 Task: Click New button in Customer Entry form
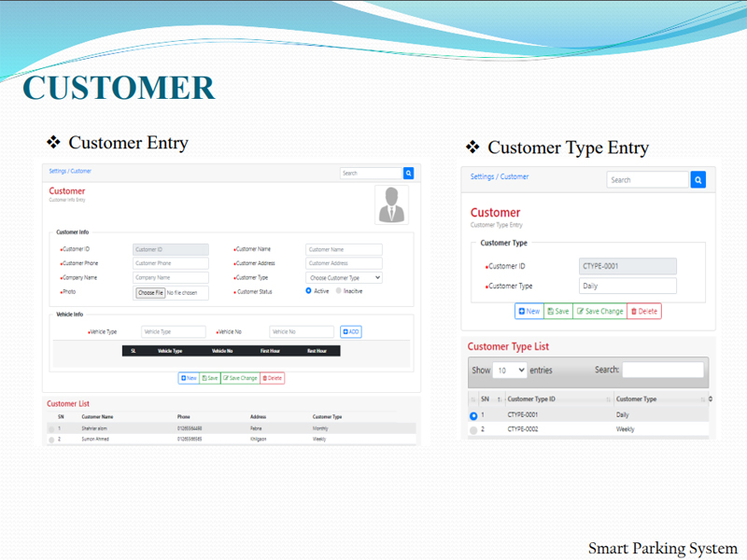[x=189, y=378]
